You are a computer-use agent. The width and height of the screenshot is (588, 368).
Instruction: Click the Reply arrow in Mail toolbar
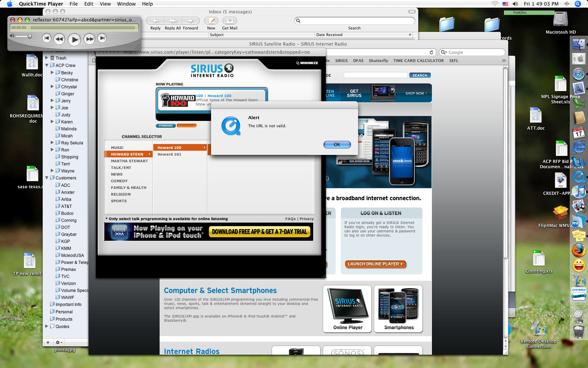(155, 21)
